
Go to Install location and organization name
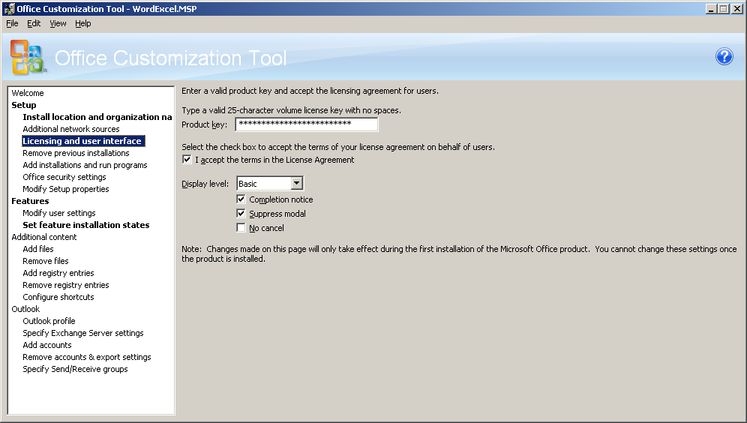pos(97,117)
